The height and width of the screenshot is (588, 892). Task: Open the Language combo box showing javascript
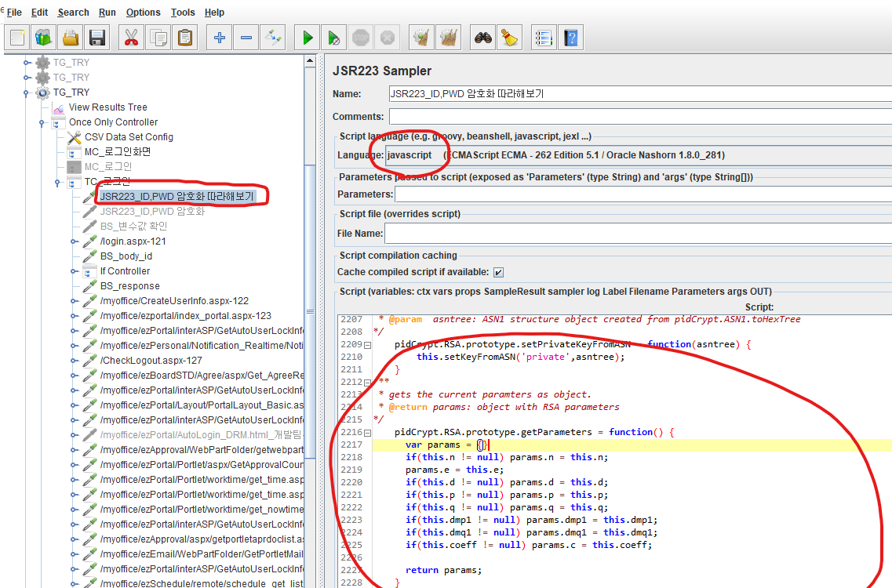tap(639, 155)
